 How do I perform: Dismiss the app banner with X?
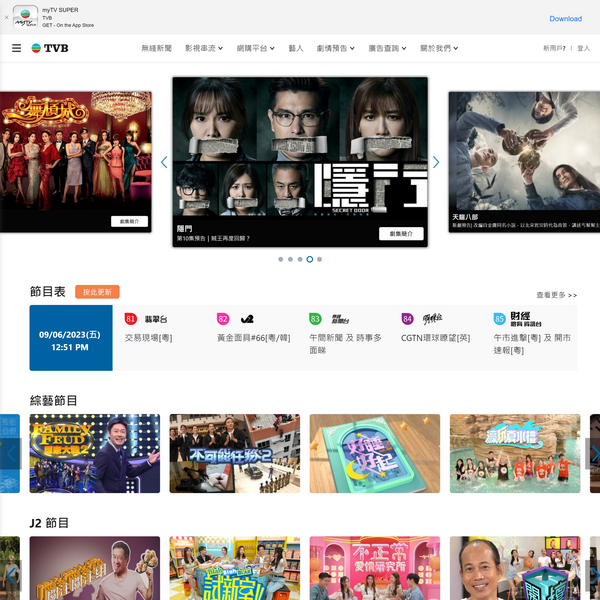pyautogui.click(x=6, y=18)
